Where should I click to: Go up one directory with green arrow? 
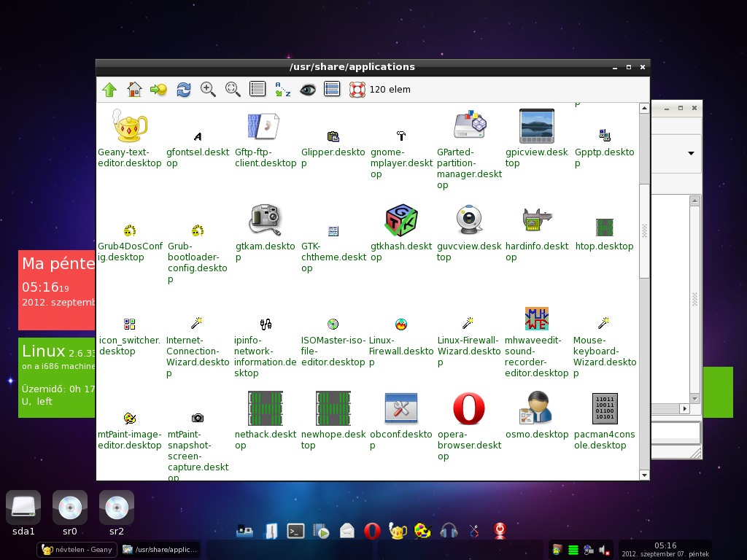pos(109,90)
